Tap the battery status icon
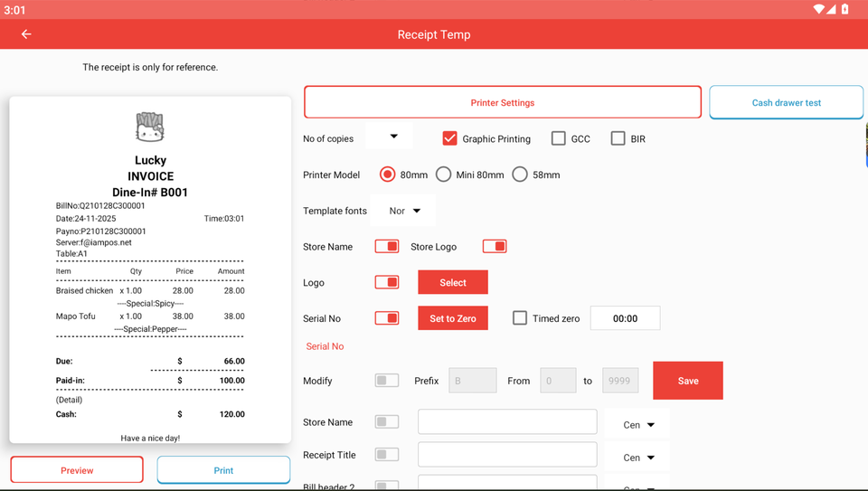The image size is (868, 491). (845, 9)
